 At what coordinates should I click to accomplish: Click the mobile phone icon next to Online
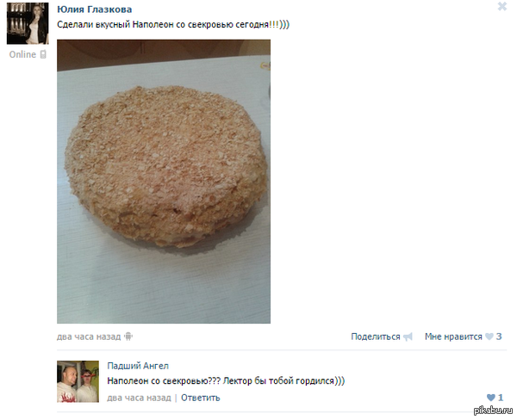pyautogui.click(x=43, y=54)
